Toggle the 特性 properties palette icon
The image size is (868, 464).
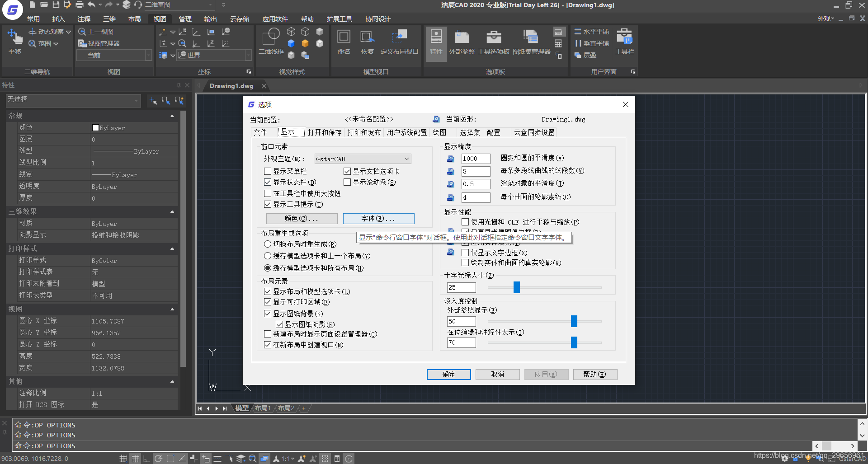[x=436, y=37]
